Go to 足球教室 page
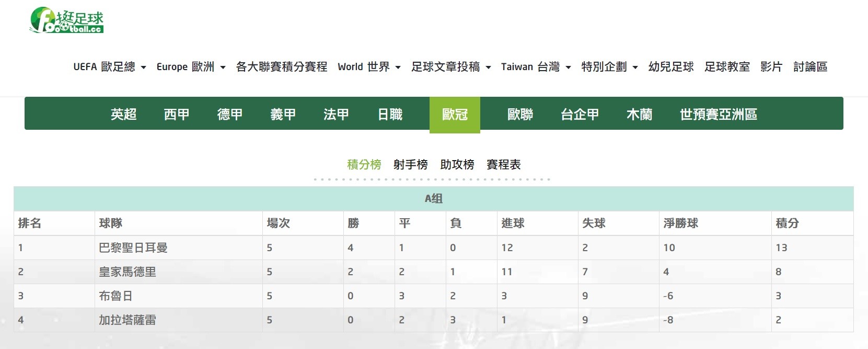The image size is (868, 349). 727,67
